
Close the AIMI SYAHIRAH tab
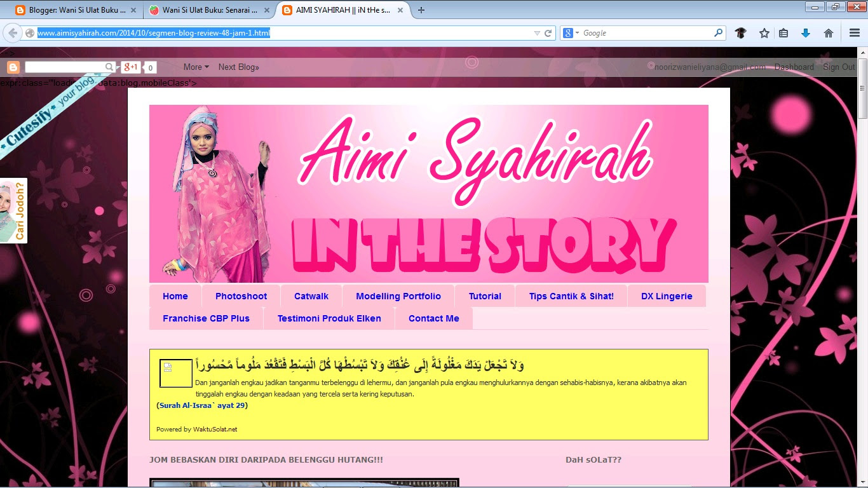[x=400, y=10]
